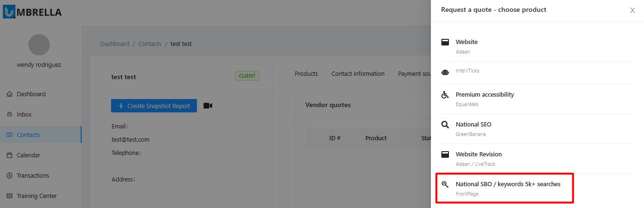Screen dimensions: 644x208
Task: Choose National SEO by GreenBanana
Action: point(538,129)
